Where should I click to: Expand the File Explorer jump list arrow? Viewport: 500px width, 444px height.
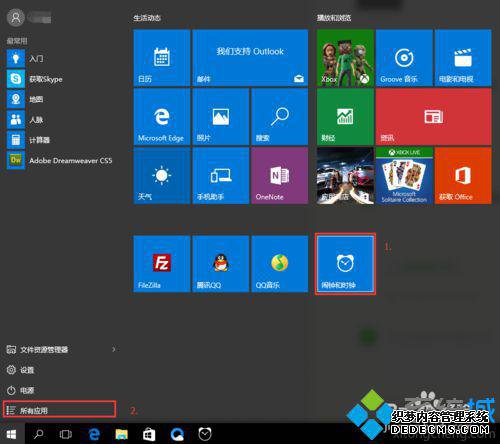[114, 349]
